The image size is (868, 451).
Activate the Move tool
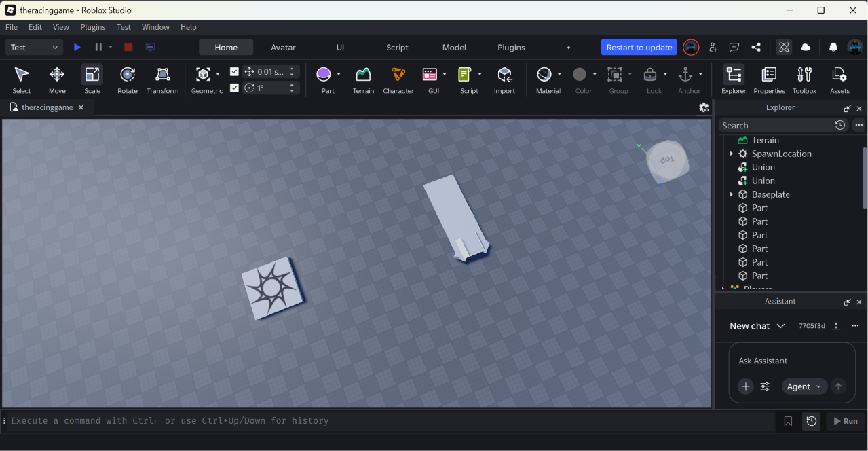[x=57, y=79]
